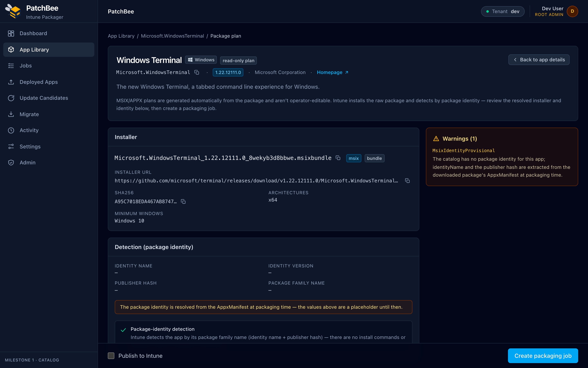588x368 pixels.
Task: Click the Activity clock icon
Action: click(x=11, y=130)
